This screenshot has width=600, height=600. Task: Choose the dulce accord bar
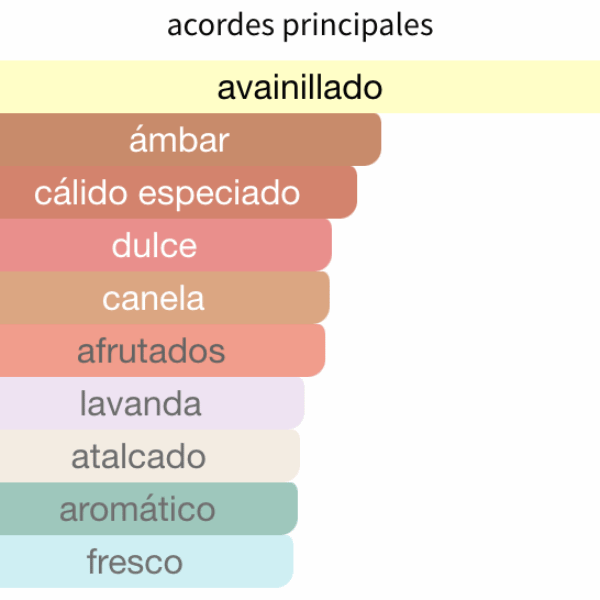point(166,245)
